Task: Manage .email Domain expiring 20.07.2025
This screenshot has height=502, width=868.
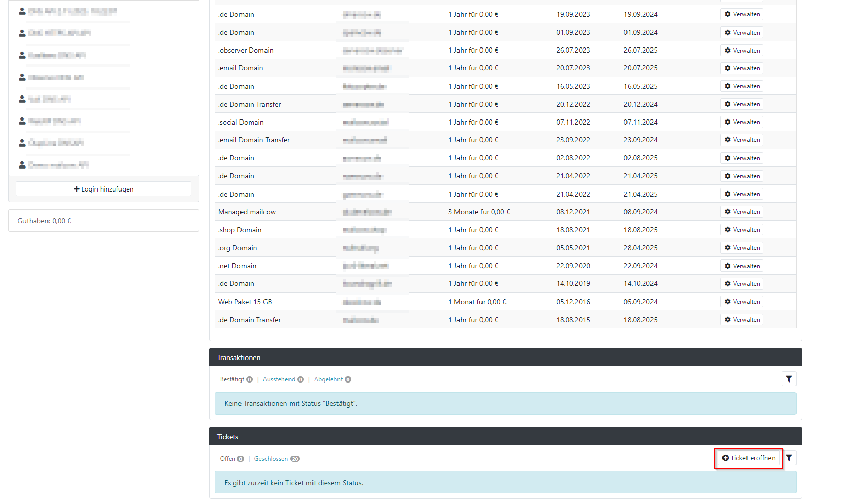Action: tap(742, 68)
